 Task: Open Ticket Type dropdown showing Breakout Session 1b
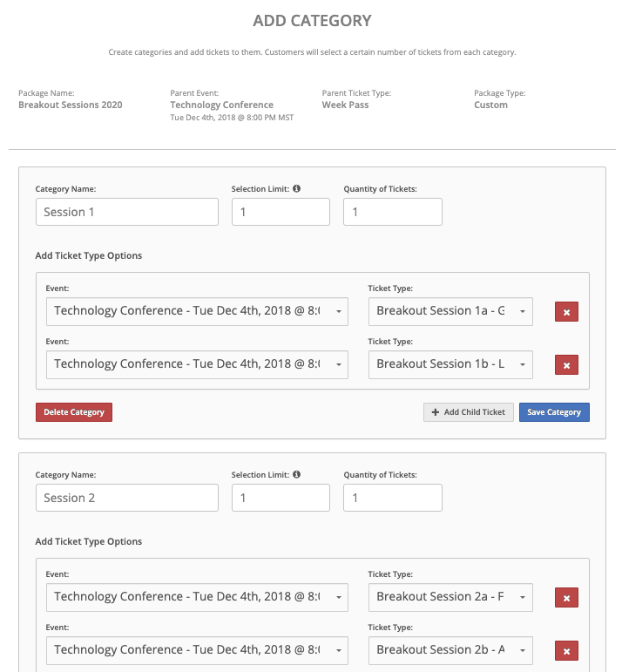click(450, 364)
